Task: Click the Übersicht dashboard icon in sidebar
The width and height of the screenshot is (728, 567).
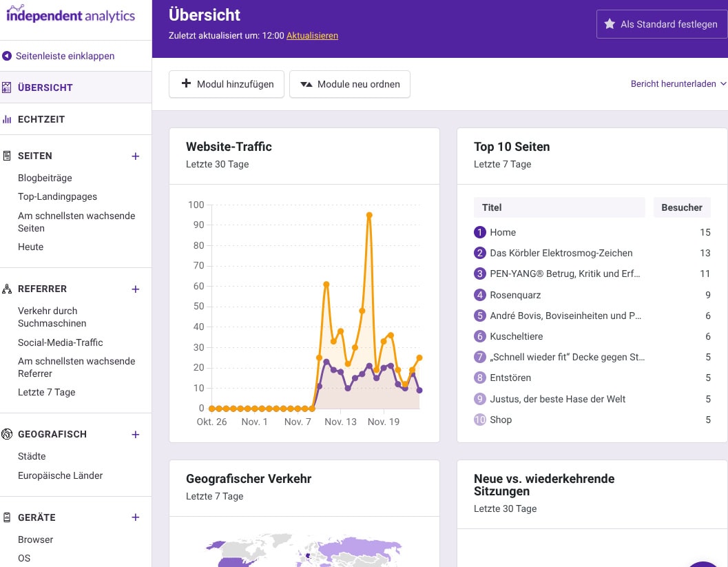Action: [x=8, y=87]
